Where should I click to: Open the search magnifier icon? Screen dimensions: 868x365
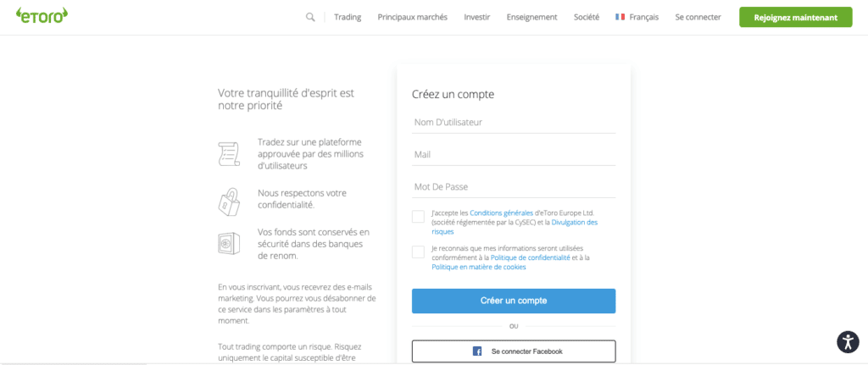[x=310, y=17]
